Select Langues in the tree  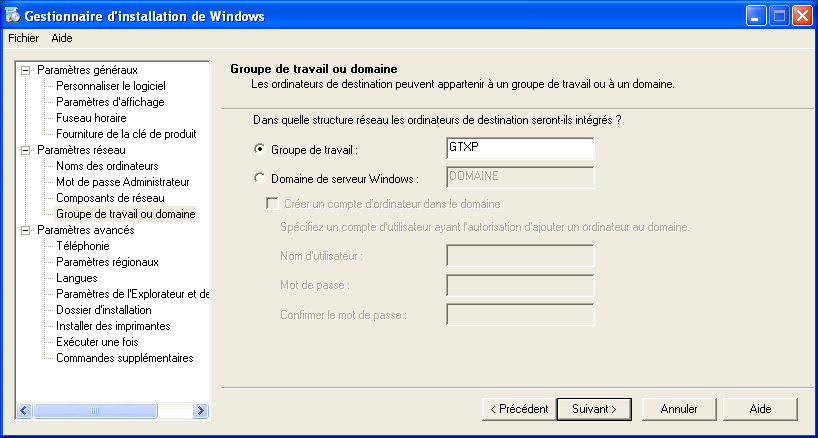(77, 278)
